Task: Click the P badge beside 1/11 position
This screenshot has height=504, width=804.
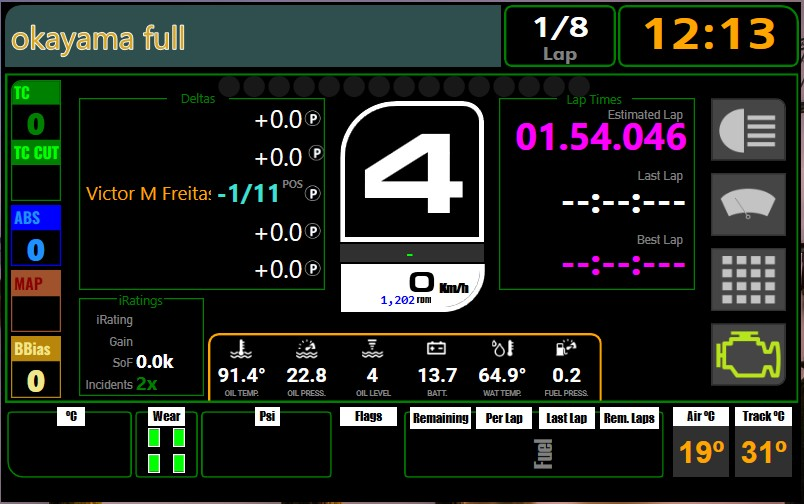Action: tap(313, 194)
